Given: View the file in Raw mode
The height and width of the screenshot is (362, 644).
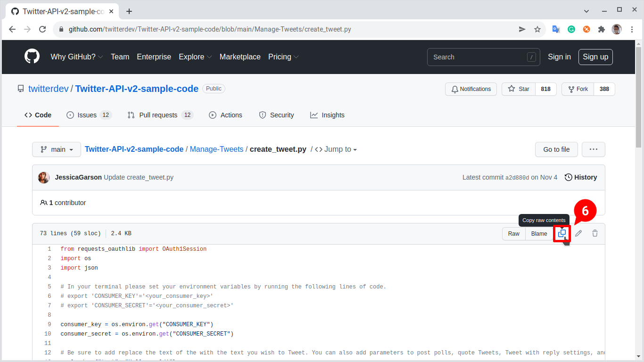Looking at the screenshot, I should (x=513, y=233).
